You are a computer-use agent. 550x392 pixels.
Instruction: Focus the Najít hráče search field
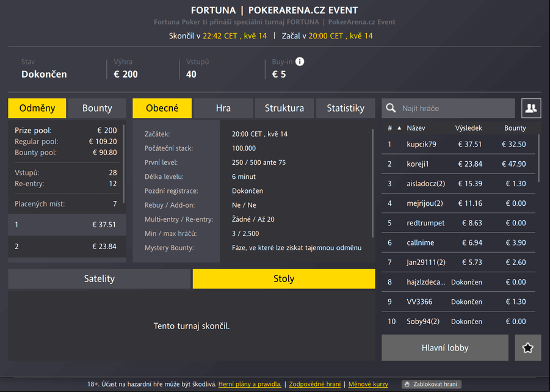448,108
